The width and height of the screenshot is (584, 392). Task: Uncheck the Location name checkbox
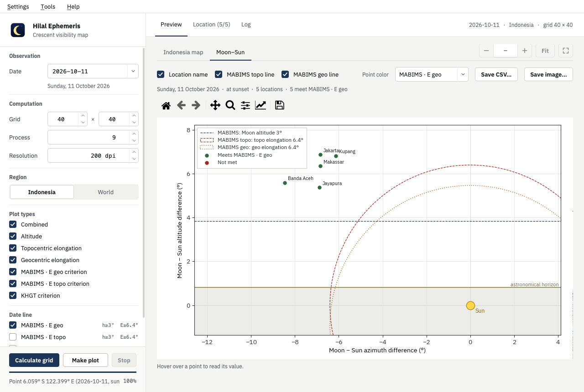161,74
